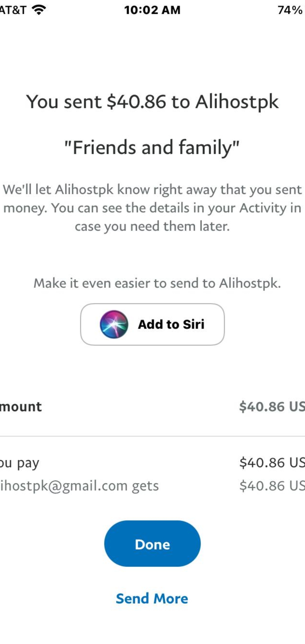This screenshot has width=305, height=644.
Task: Tap the Siri orb icon
Action: click(114, 324)
